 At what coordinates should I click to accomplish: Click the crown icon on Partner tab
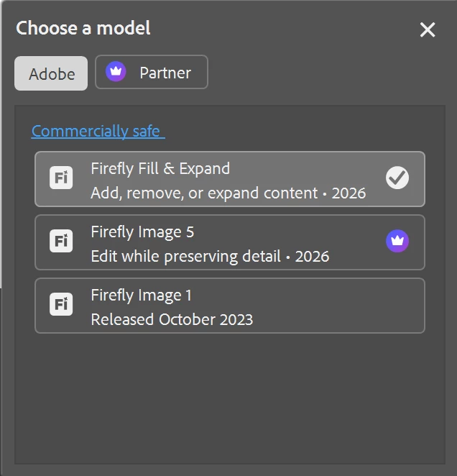click(116, 72)
